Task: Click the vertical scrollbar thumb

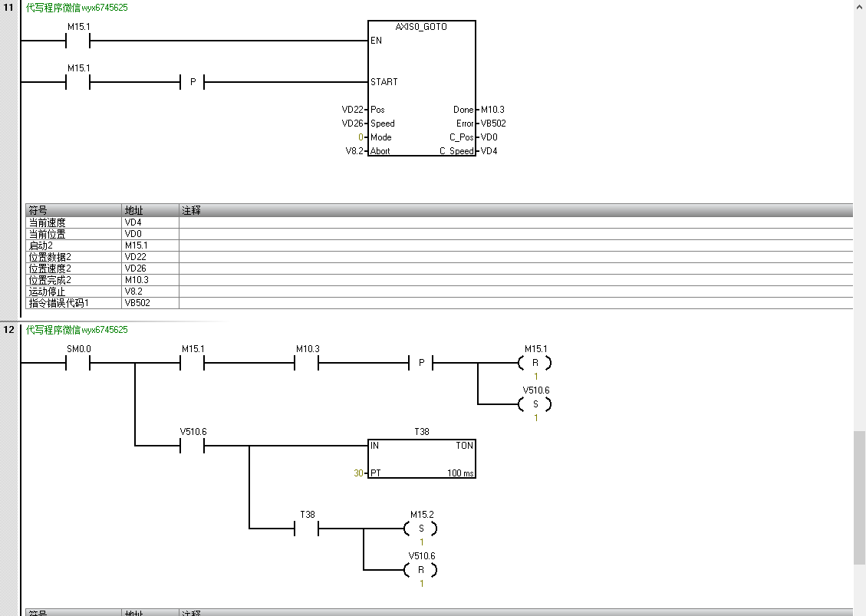Action: tap(859, 498)
